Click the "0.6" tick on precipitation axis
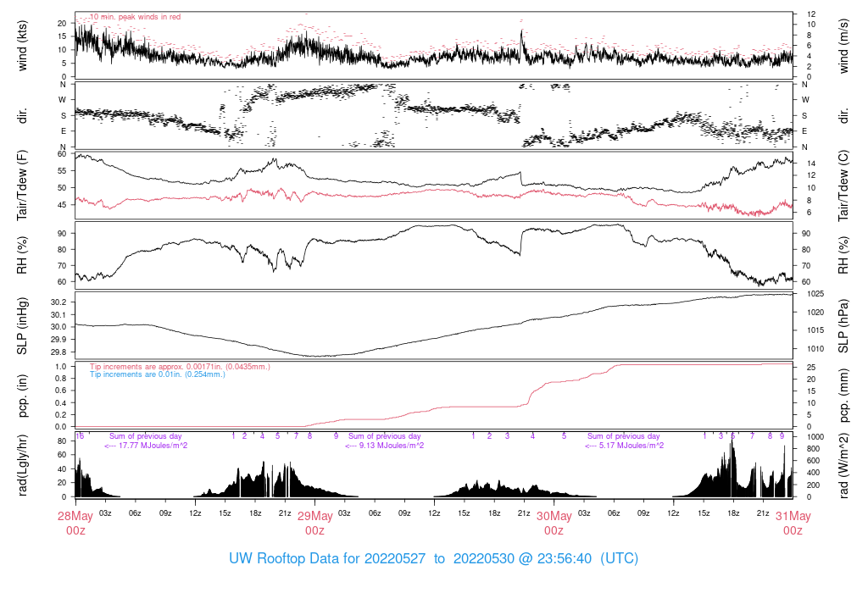 point(61,391)
